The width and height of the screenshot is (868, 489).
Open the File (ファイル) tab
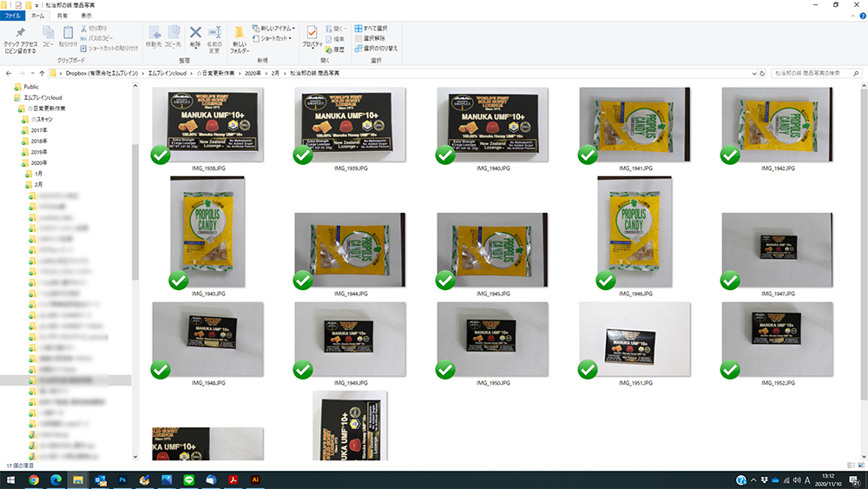click(12, 16)
